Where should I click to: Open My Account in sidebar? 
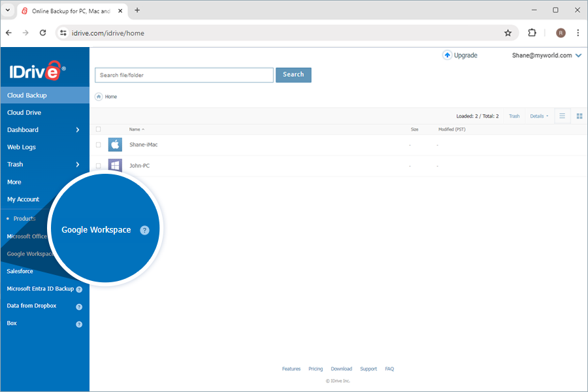(24, 199)
